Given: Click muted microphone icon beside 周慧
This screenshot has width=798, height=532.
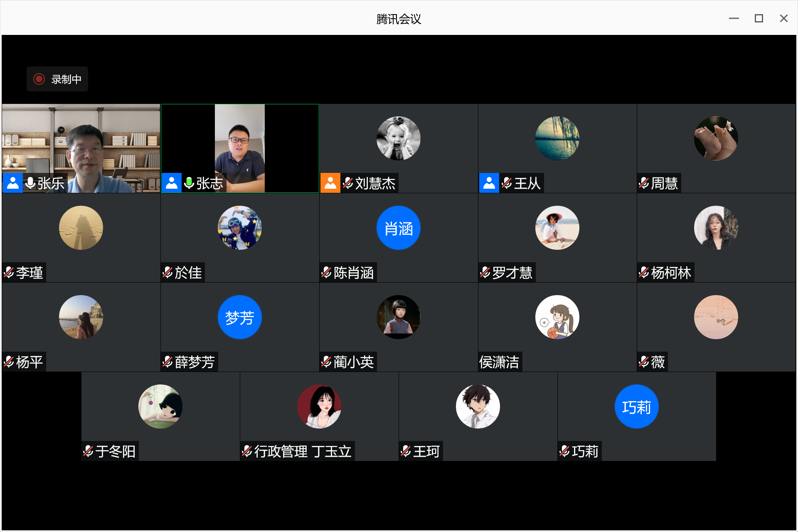Looking at the screenshot, I should (644, 183).
